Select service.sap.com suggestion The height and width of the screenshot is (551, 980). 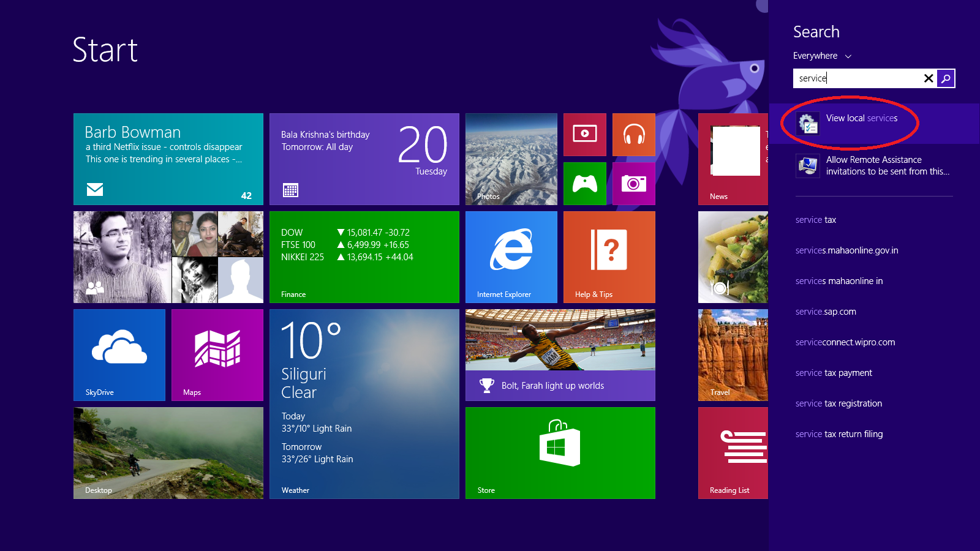826,312
